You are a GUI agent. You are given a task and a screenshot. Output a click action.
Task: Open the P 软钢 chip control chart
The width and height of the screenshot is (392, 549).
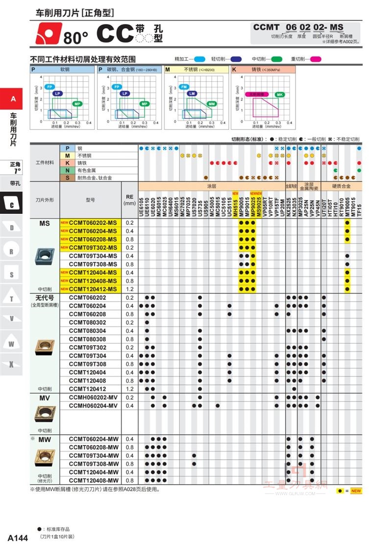pos(62,98)
